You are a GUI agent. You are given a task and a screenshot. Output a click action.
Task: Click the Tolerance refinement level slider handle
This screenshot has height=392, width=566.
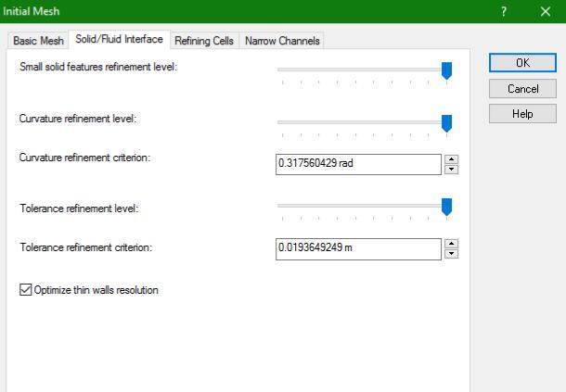point(447,207)
